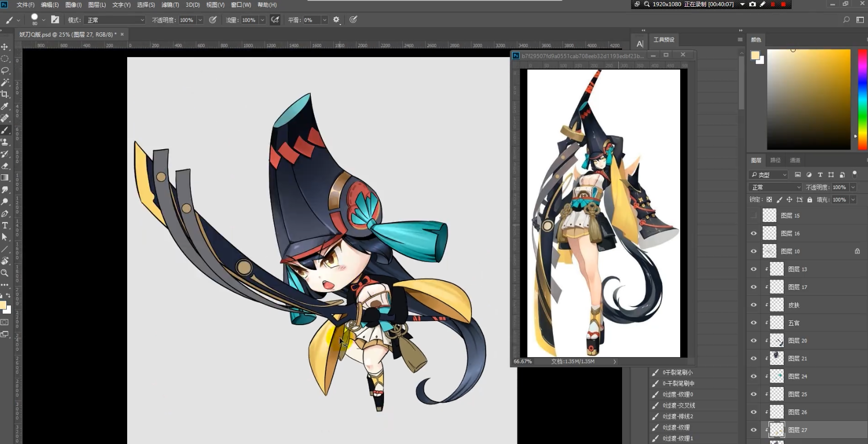Select the Brush tool in left toolbar
The height and width of the screenshot is (444, 868).
5,130
